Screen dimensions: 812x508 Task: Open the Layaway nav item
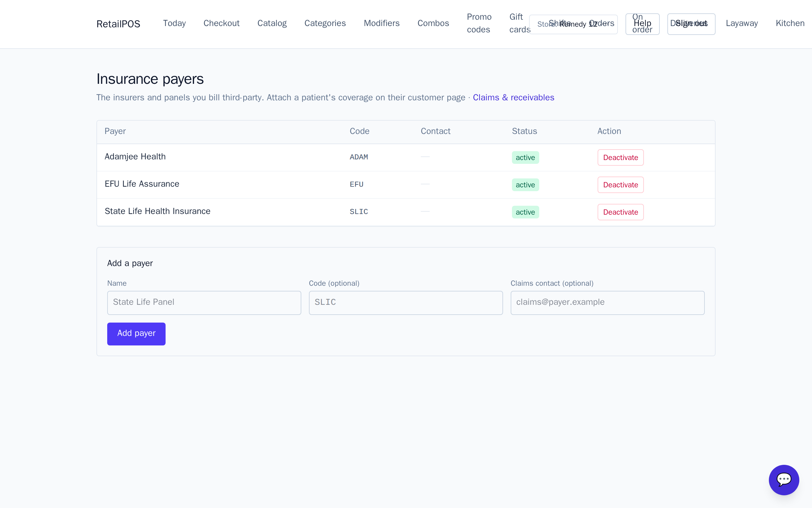pos(742,23)
